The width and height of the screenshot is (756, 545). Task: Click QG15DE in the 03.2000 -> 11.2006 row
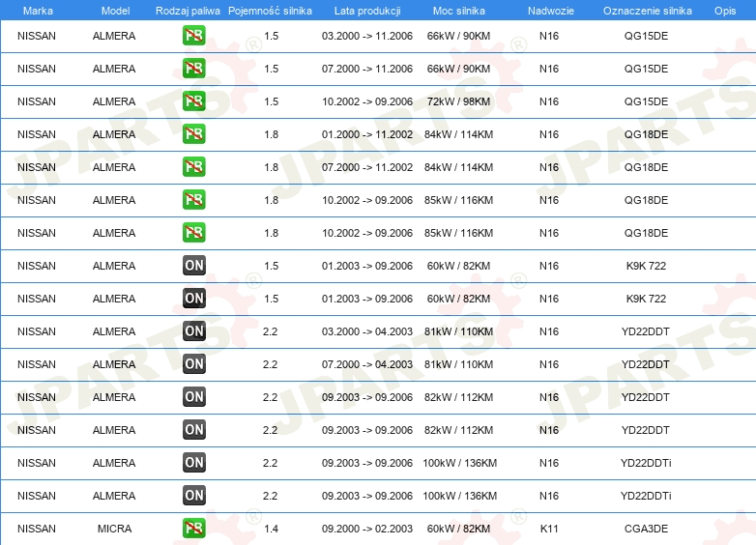point(646,36)
